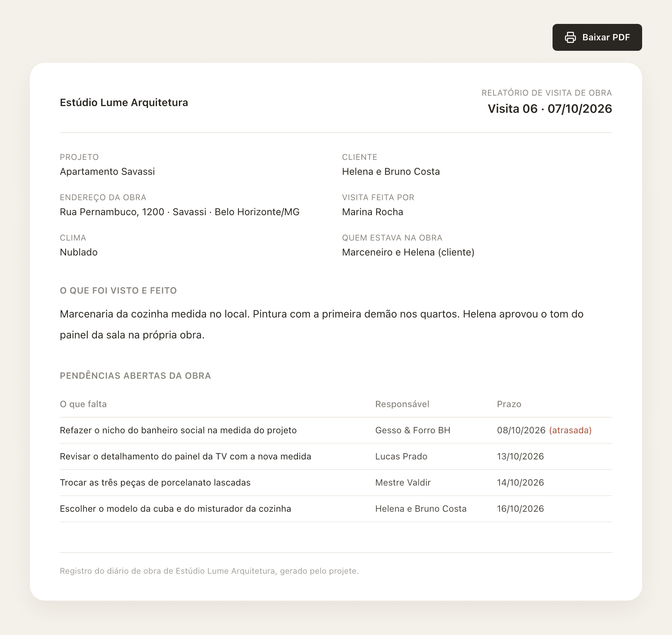Click Marceneiro e Helena (cliente) text
Screen dimensions: 672x635
point(408,252)
